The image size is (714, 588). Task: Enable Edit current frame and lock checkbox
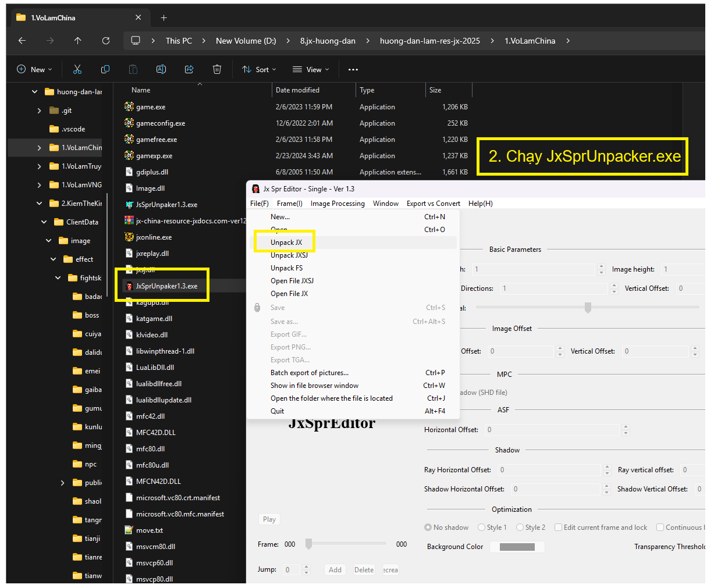click(x=559, y=528)
